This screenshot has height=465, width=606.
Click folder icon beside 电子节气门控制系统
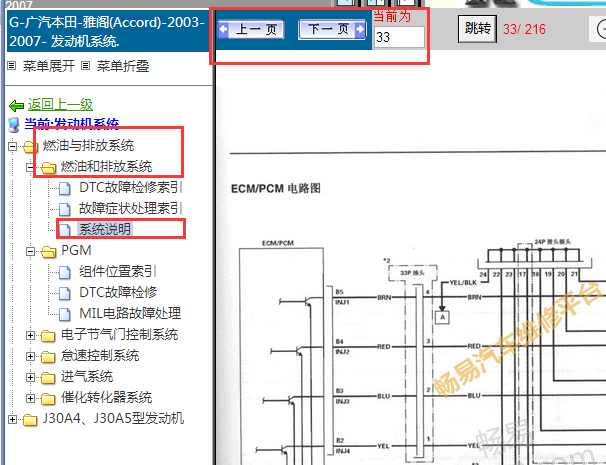coord(48,336)
